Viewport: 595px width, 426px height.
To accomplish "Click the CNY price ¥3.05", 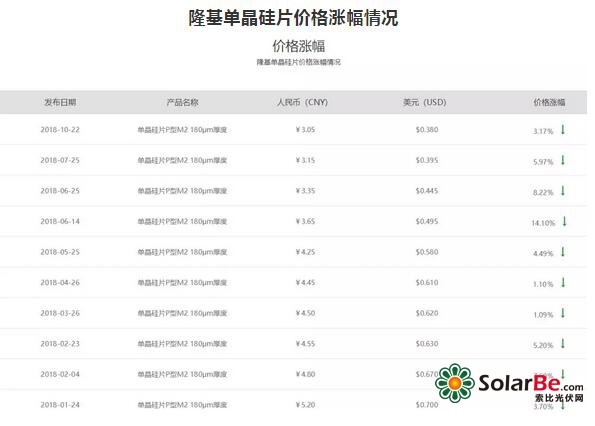I will click(305, 130).
